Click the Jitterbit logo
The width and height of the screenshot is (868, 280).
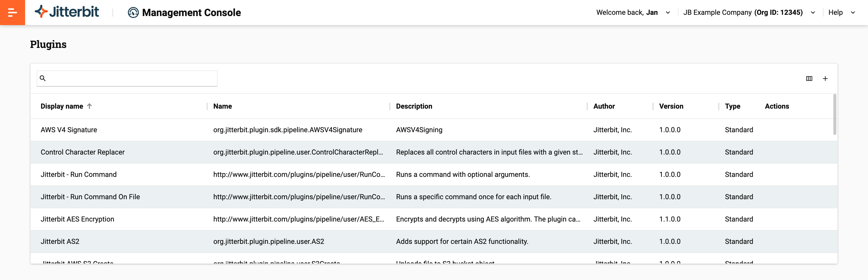tap(67, 12)
